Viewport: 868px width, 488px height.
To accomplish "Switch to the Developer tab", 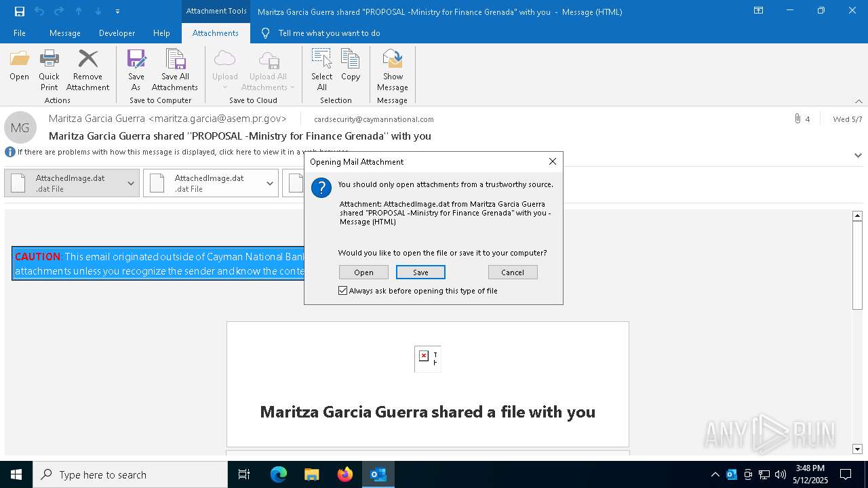I will point(117,33).
